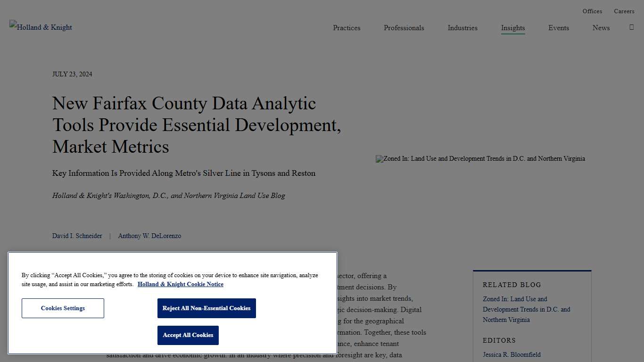Image resolution: width=644 pixels, height=362 pixels.
Task: Open the Offices link
Action: tap(592, 11)
